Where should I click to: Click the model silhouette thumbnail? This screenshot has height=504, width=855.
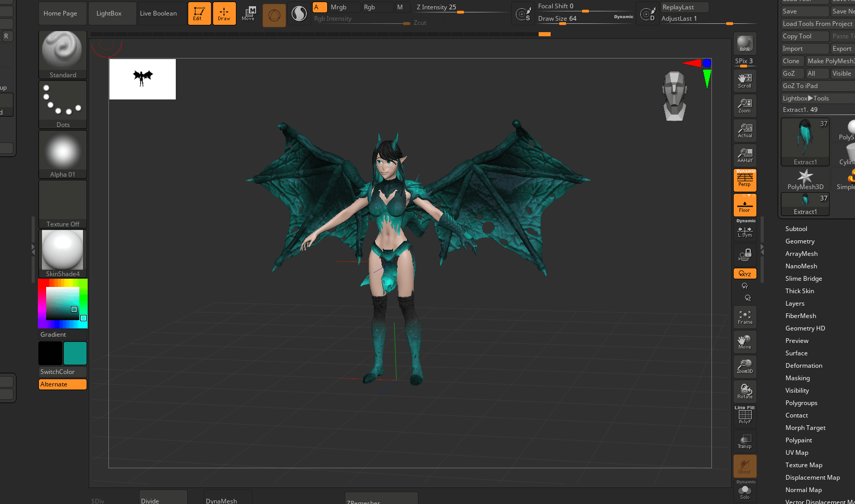coord(143,79)
